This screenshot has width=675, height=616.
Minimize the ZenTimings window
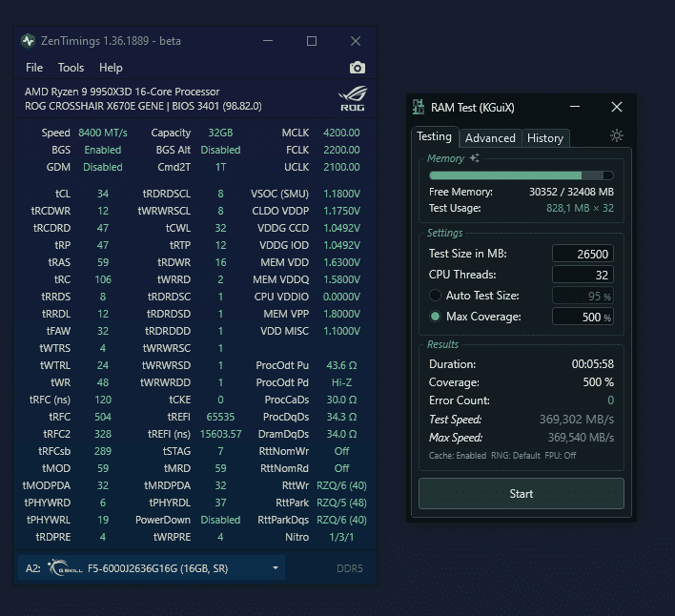268,41
